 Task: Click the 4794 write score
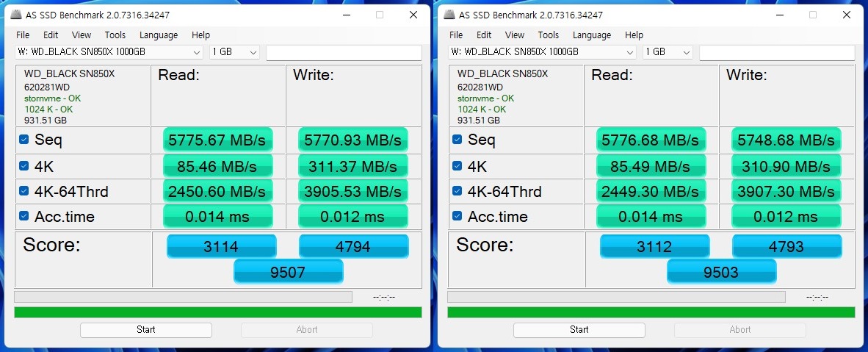pyautogui.click(x=354, y=246)
